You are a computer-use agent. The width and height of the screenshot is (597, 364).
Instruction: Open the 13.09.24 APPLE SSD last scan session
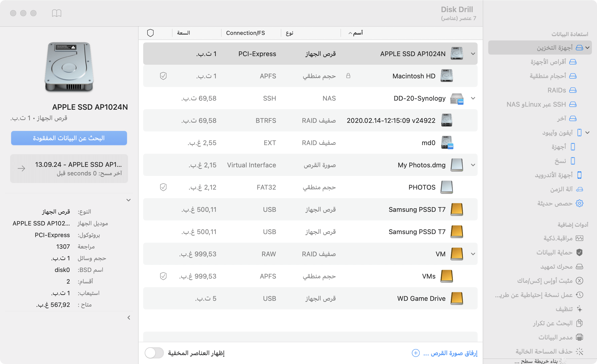coord(69,169)
